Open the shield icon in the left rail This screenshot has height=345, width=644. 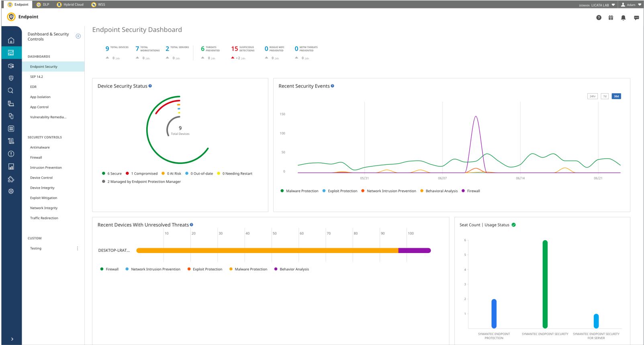pyautogui.click(x=11, y=78)
